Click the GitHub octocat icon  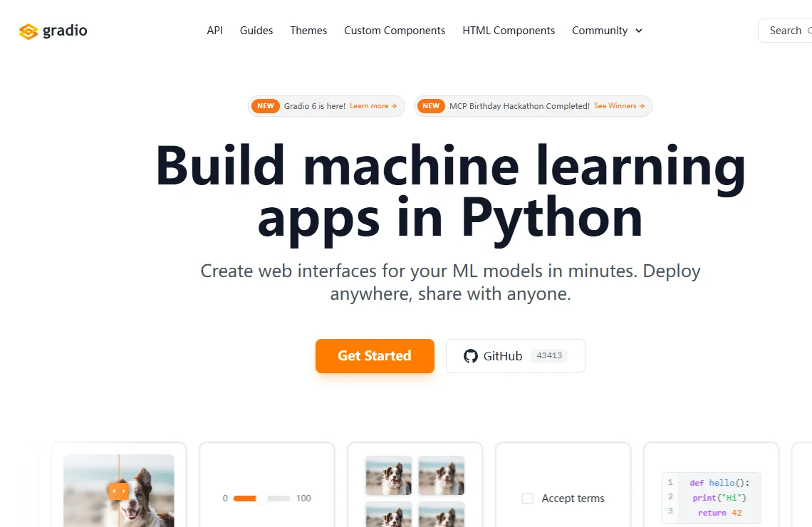[x=471, y=356]
